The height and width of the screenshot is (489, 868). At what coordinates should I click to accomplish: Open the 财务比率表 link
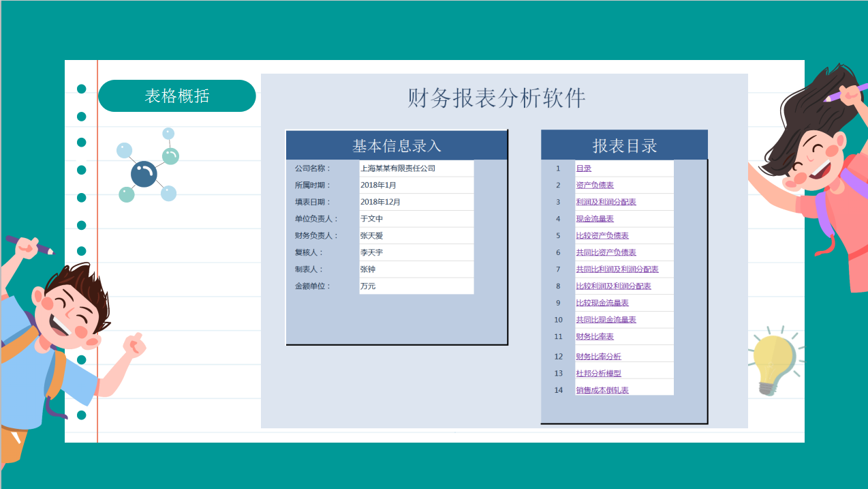[595, 336]
